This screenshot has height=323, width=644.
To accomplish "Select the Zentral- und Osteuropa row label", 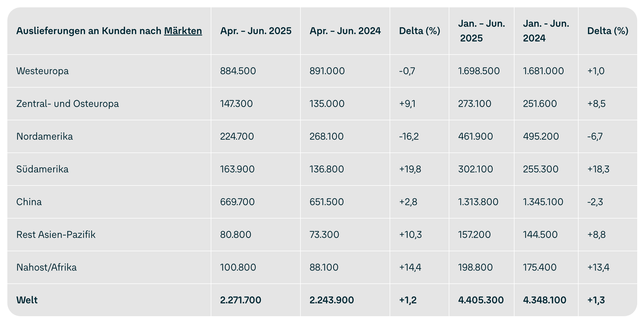I will 68,104.
